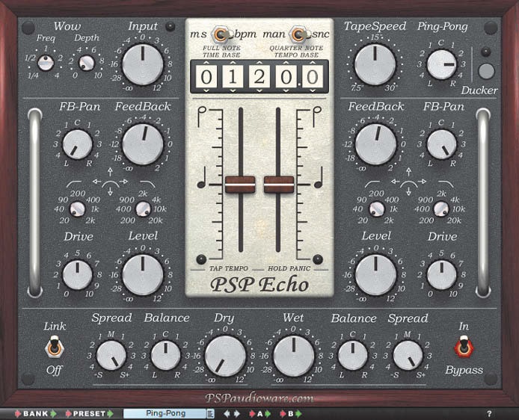
Task: Click the right channel Level knob
Action: (375, 275)
